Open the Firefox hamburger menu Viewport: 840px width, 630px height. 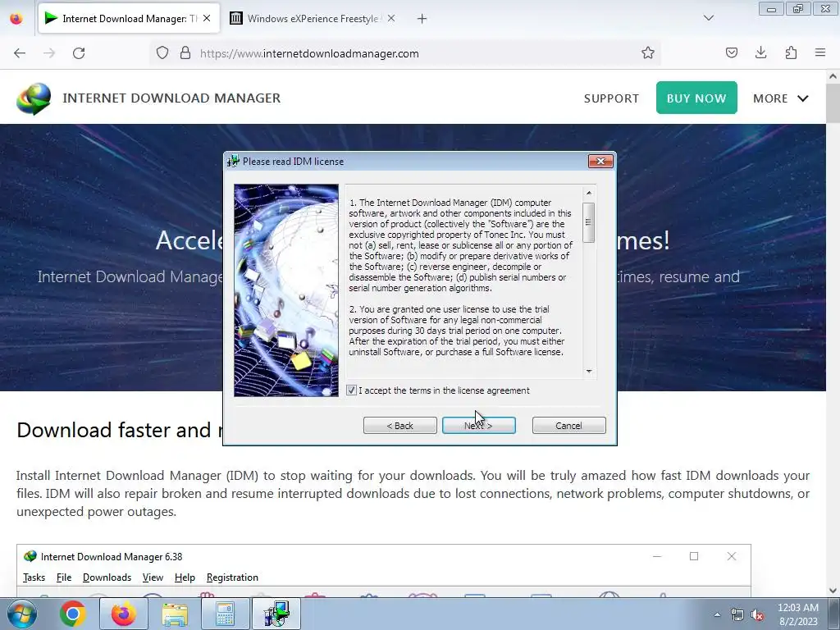click(820, 52)
